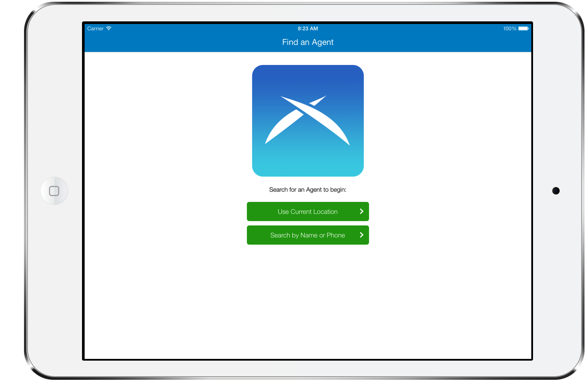This screenshot has height=382, width=588.
Task: Click the Carrier label in status bar
Action: (96, 28)
